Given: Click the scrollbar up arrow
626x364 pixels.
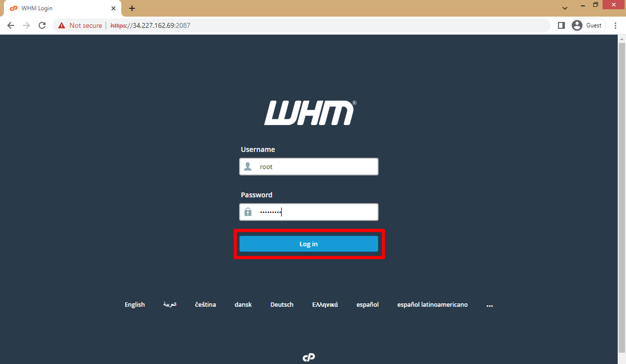Looking at the screenshot, I should click(x=622, y=39).
